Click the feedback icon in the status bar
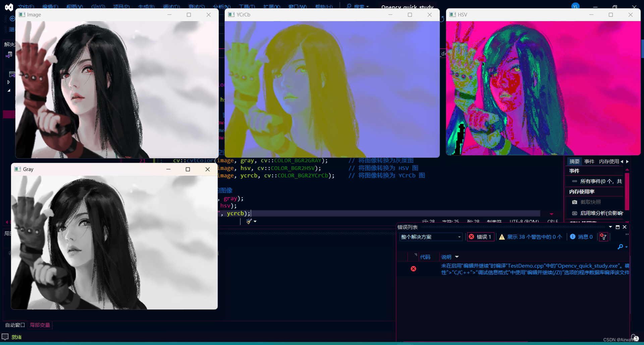This screenshot has width=644, height=345. pyautogui.click(x=5, y=337)
